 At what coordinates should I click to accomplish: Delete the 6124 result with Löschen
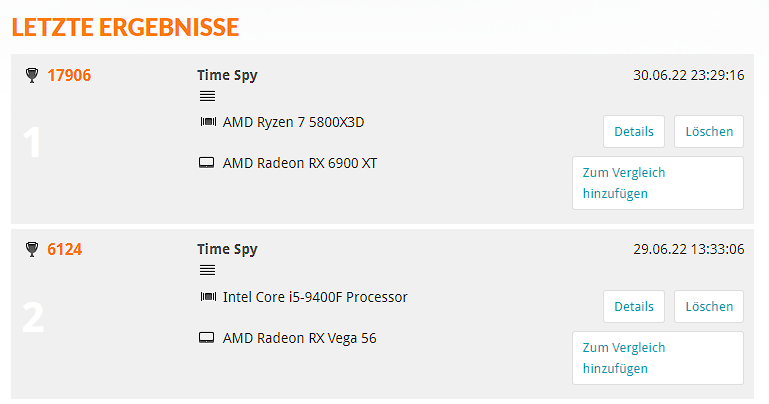(709, 306)
